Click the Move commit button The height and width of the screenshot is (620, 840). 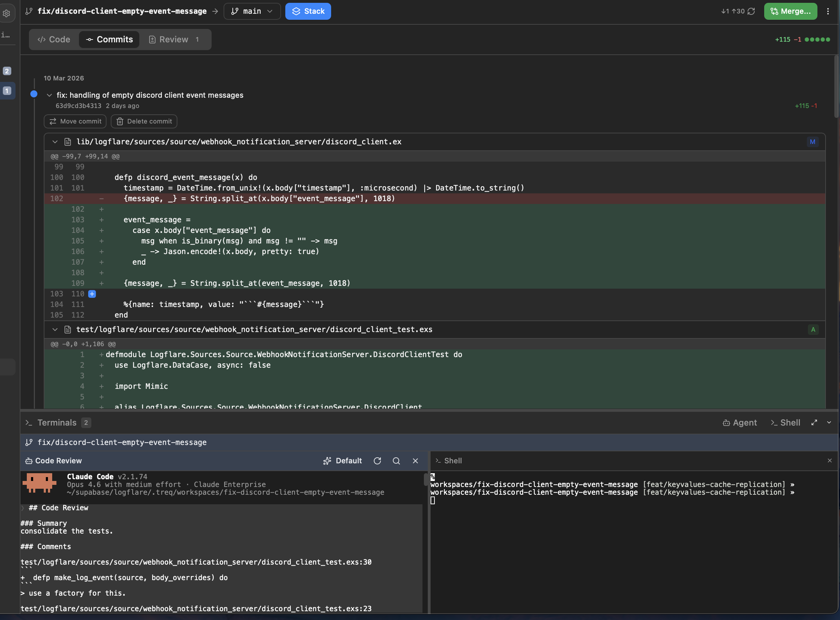(x=75, y=121)
